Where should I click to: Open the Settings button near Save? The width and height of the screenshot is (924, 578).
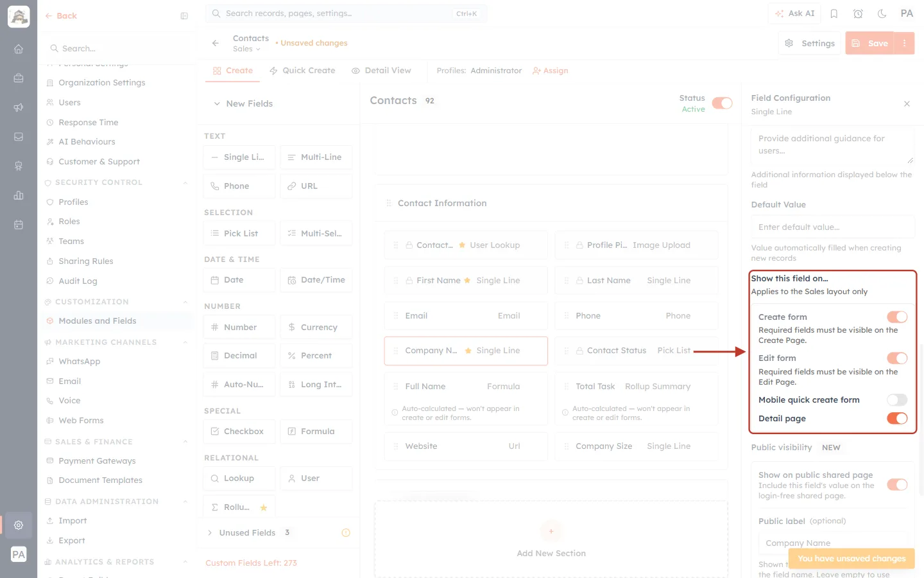tap(809, 43)
